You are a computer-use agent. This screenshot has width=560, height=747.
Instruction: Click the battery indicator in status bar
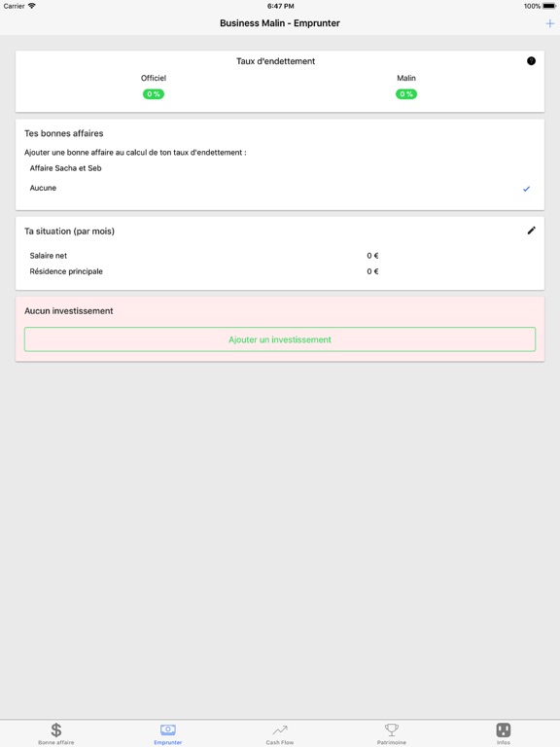pyautogui.click(x=549, y=6)
